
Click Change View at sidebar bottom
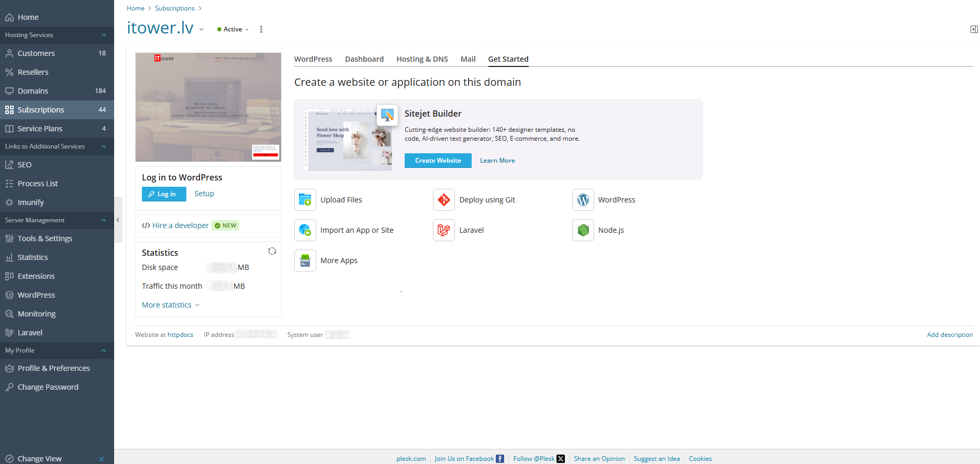(40, 459)
